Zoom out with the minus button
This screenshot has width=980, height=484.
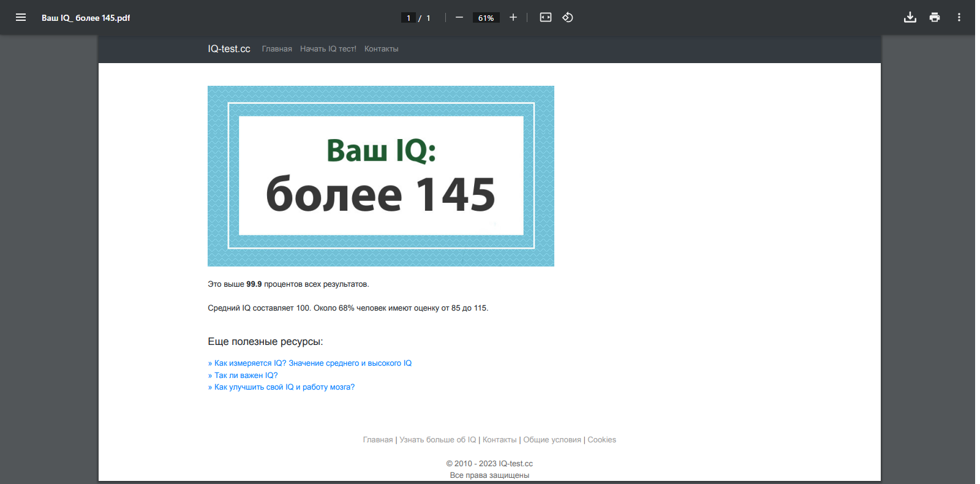click(x=459, y=17)
